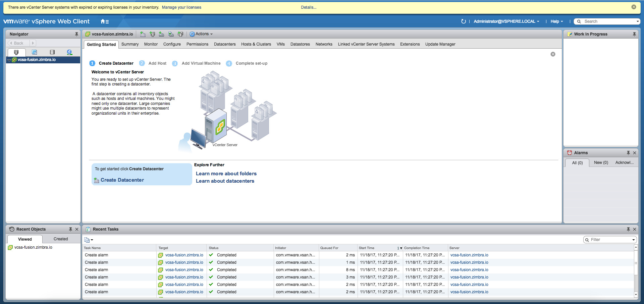Image resolution: width=644 pixels, height=304 pixels.
Task: Click the refresh icon in the header
Action: coord(464,21)
